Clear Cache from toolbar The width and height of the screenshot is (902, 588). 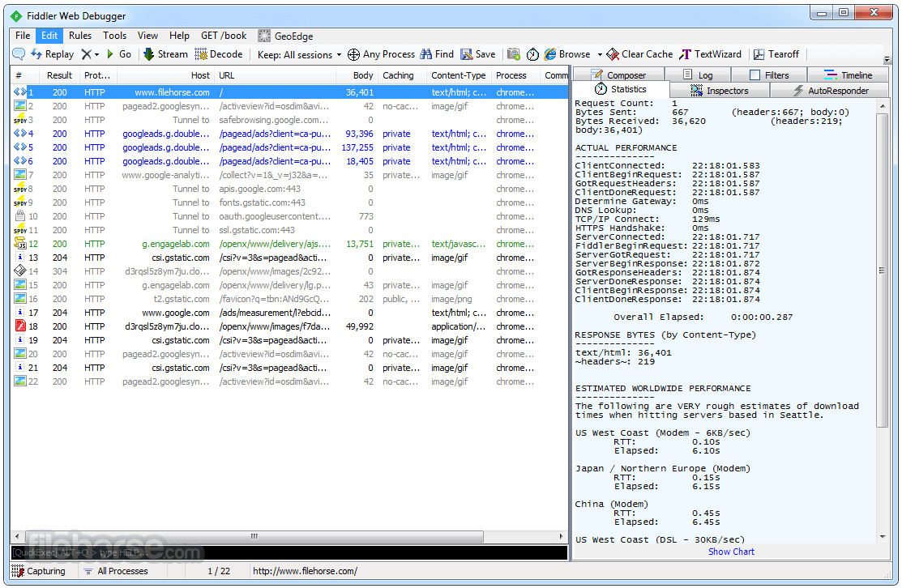(639, 54)
